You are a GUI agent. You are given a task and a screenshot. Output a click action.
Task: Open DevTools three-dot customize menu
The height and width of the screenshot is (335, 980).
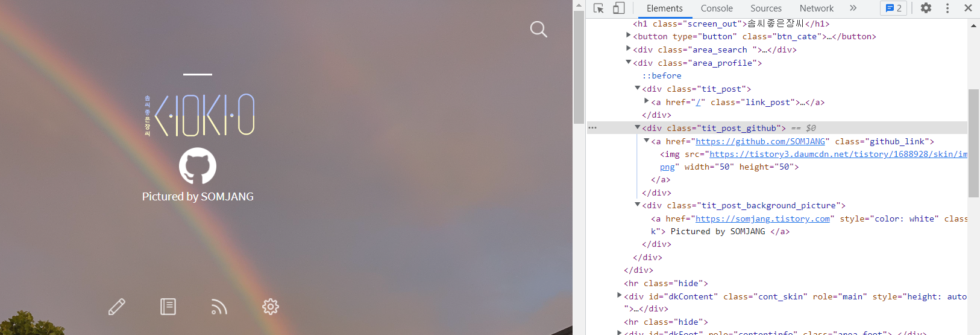click(x=947, y=8)
